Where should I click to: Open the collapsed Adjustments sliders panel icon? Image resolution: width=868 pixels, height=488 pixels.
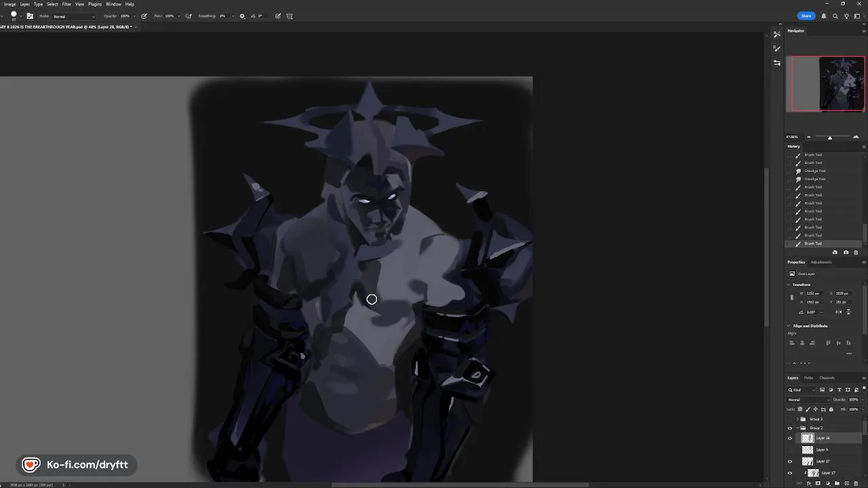tap(777, 62)
